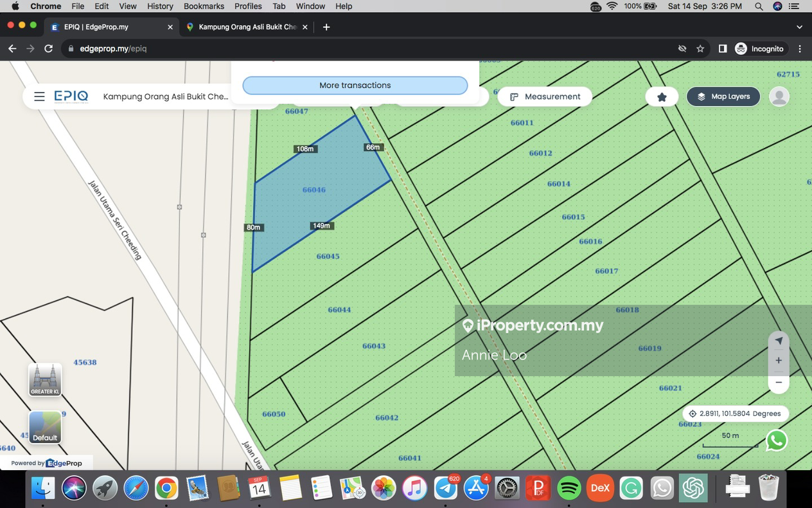Switch to Greater KL basemap
This screenshot has width=812, height=508.
(x=45, y=379)
